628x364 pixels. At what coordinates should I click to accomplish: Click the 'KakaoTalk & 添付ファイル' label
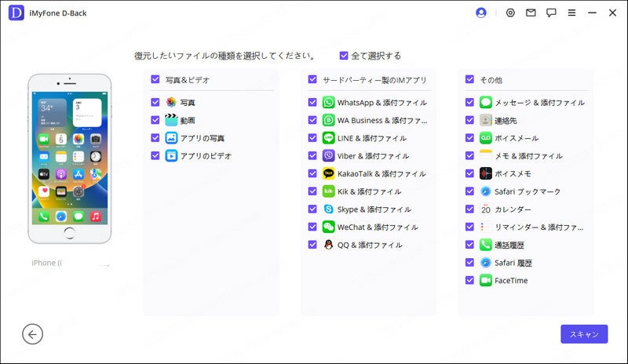[382, 174]
